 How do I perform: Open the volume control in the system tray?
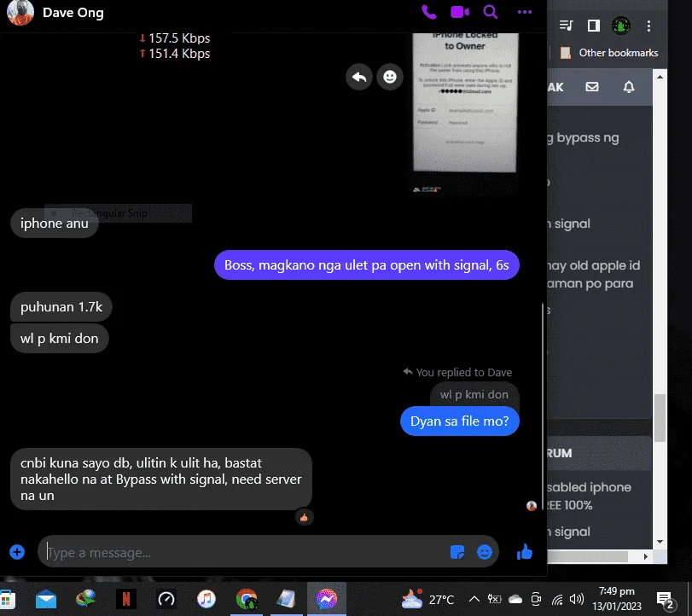(x=576, y=599)
